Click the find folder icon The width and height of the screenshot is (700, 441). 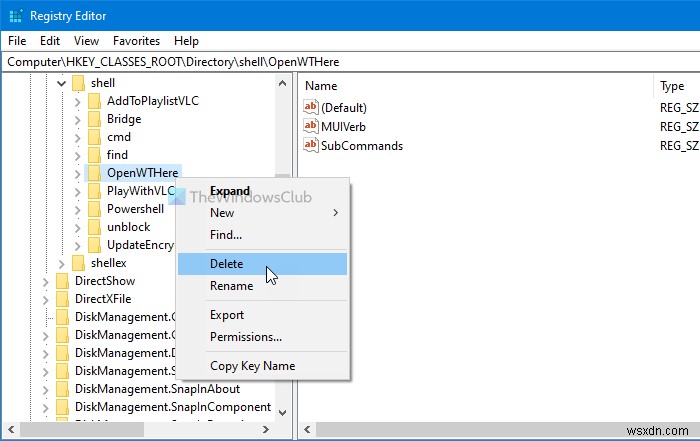(94, 155)
